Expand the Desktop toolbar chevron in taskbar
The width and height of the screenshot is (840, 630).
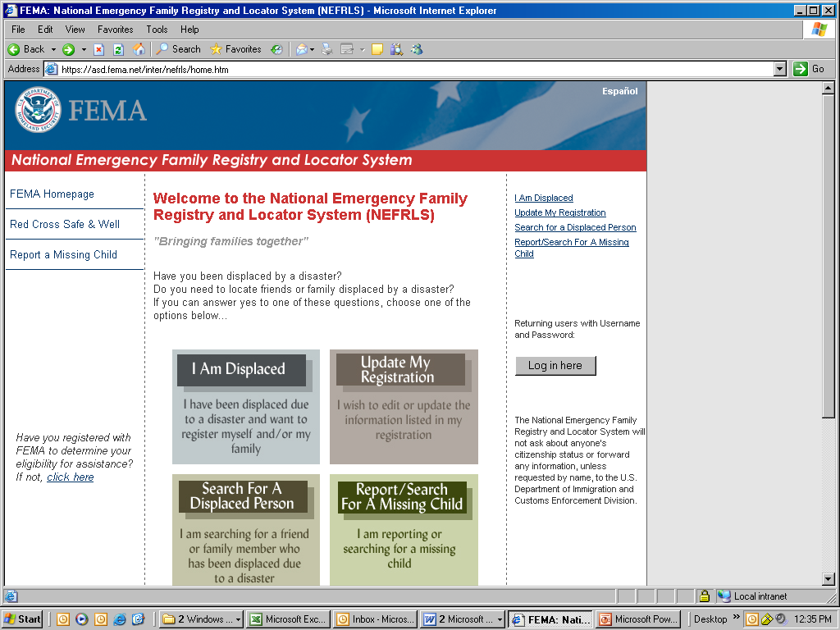tap(736, 617)
